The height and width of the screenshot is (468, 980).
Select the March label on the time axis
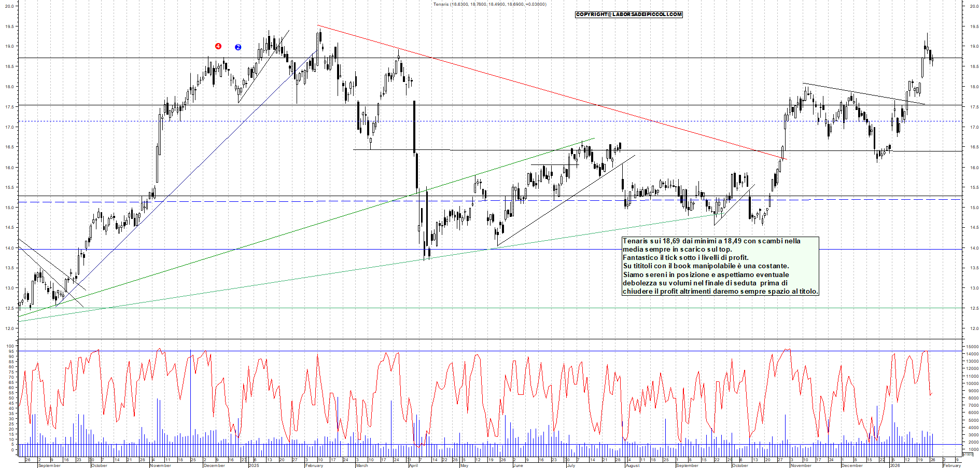pos(362,465)
